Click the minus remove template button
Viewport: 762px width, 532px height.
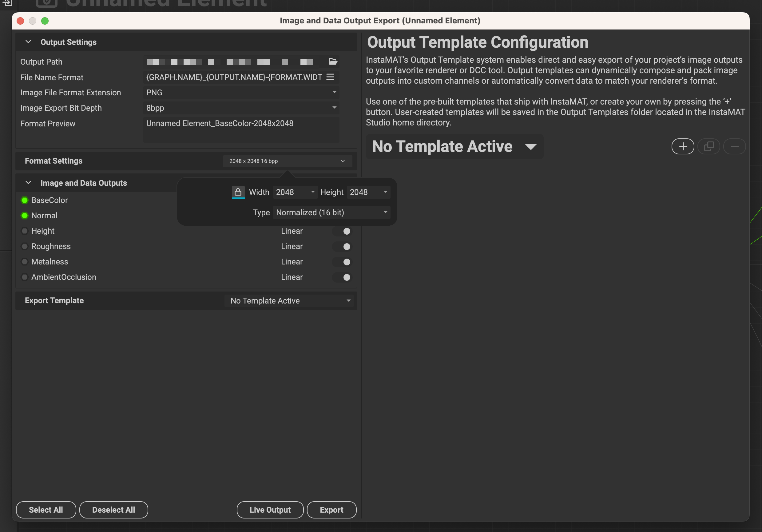coord(734,146)
